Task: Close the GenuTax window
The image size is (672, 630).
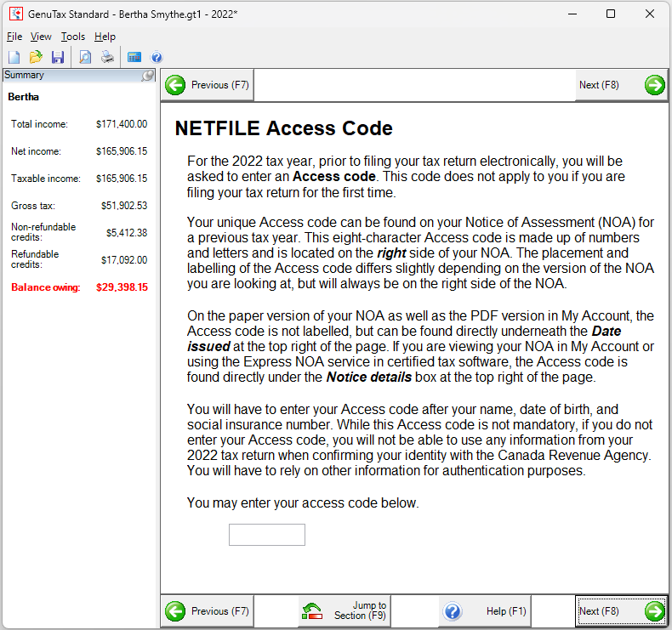Action: coord(650,14)
